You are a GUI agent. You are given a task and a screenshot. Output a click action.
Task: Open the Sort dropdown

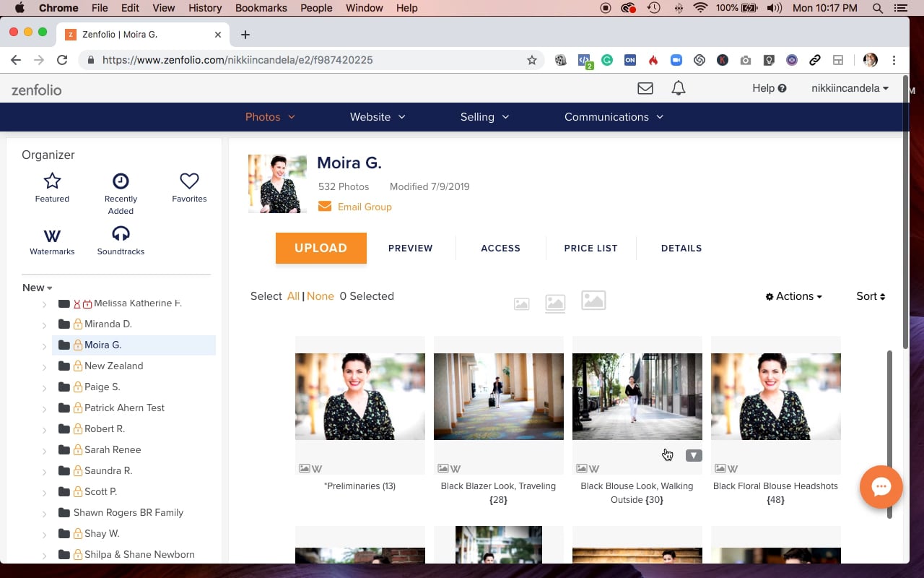[871, 296]
